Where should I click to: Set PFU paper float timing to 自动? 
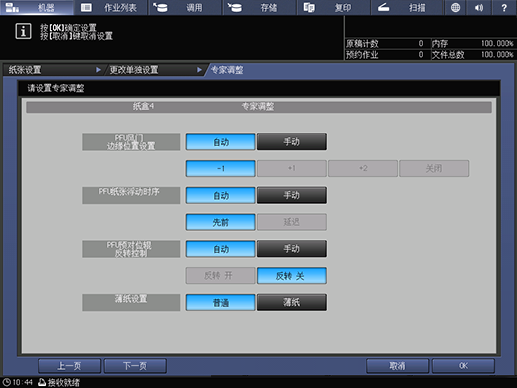click(x=221, y=195)
